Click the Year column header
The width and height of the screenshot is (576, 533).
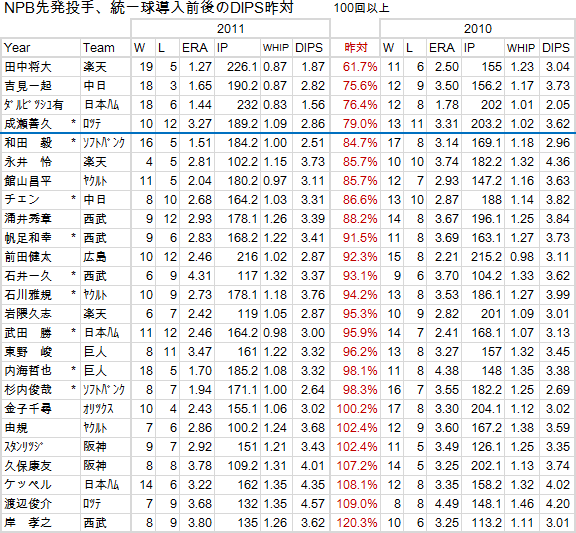40,48
